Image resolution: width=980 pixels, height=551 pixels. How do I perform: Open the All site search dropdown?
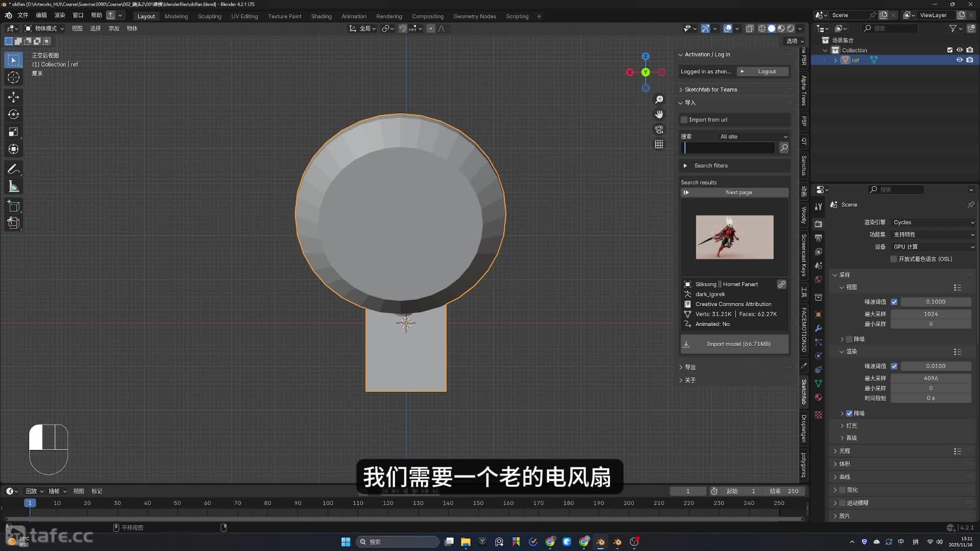pos(753,137)
